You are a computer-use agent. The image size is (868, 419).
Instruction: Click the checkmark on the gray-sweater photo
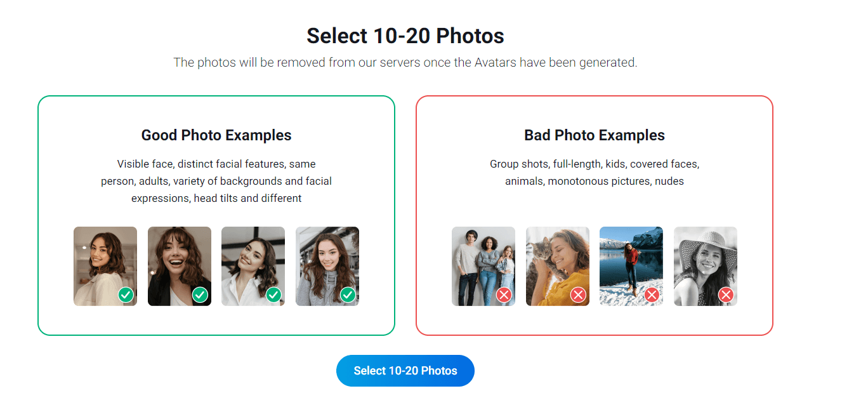click(x=348, y=295)
